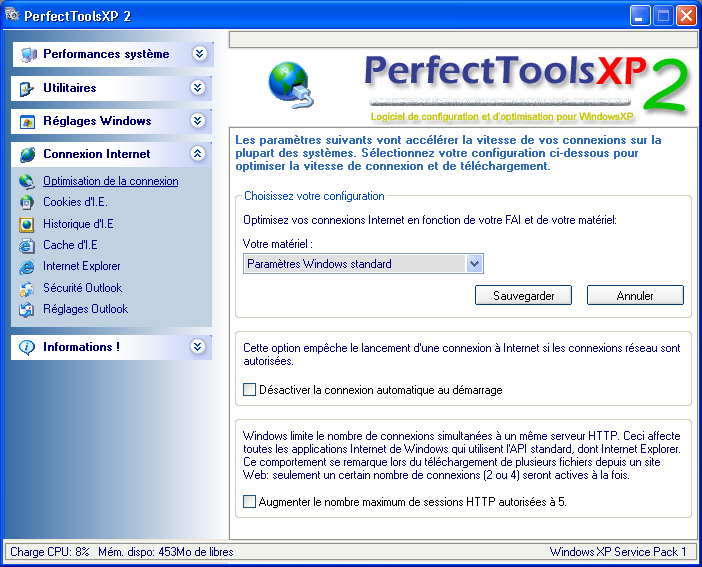
Task: Open the Réglages Windows panel header
Action: (x=111, y=121)
